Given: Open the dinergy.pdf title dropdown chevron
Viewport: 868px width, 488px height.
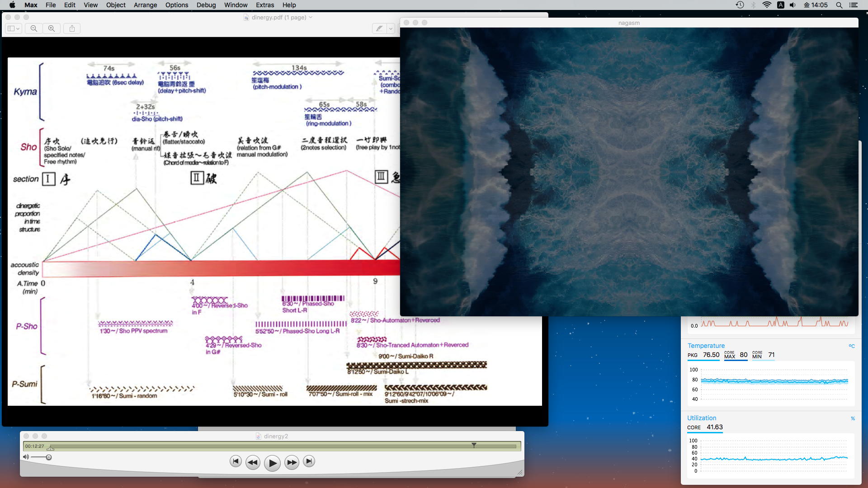Looking at the screenshot, I should [x=311, y=17].
